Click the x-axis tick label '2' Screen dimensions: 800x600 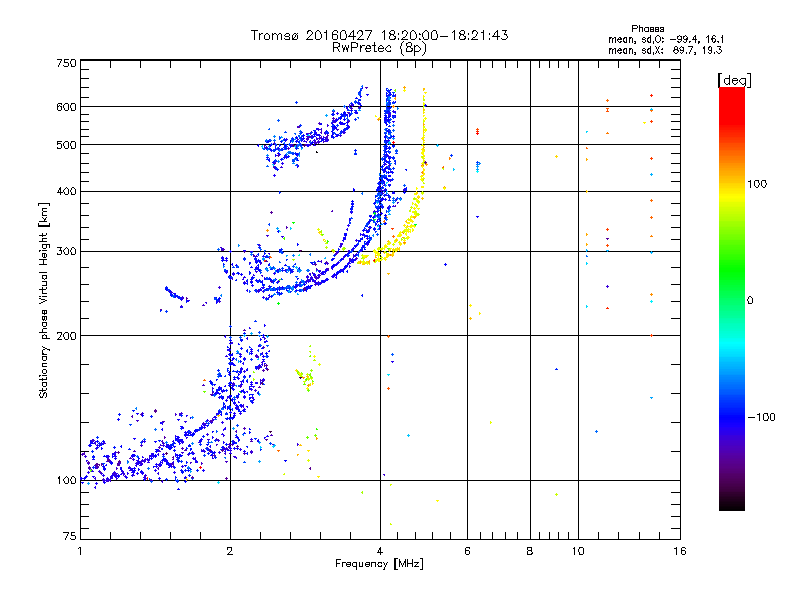coord(230,551)
